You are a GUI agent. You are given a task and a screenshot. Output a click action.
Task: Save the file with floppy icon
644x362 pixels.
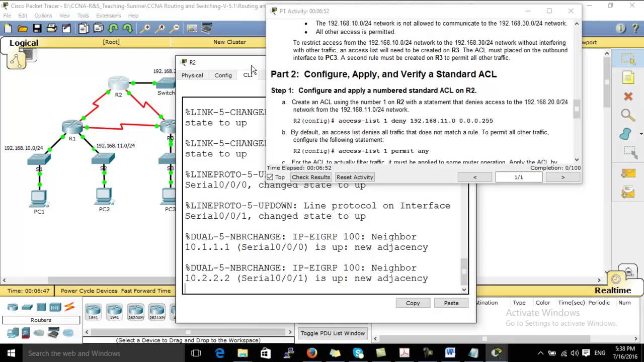coord(37,29)
